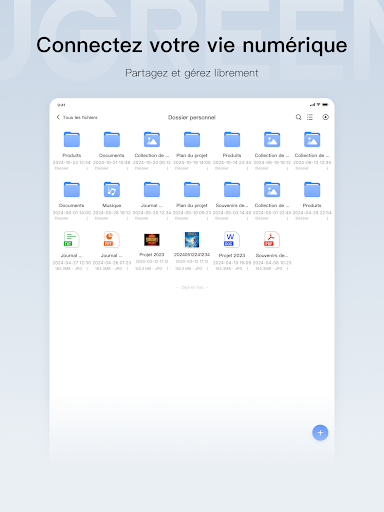Image resolution: width=384 pixels, height=512 pixels.
Task: Tap the circular target icon in header
Action: (326, 117)
